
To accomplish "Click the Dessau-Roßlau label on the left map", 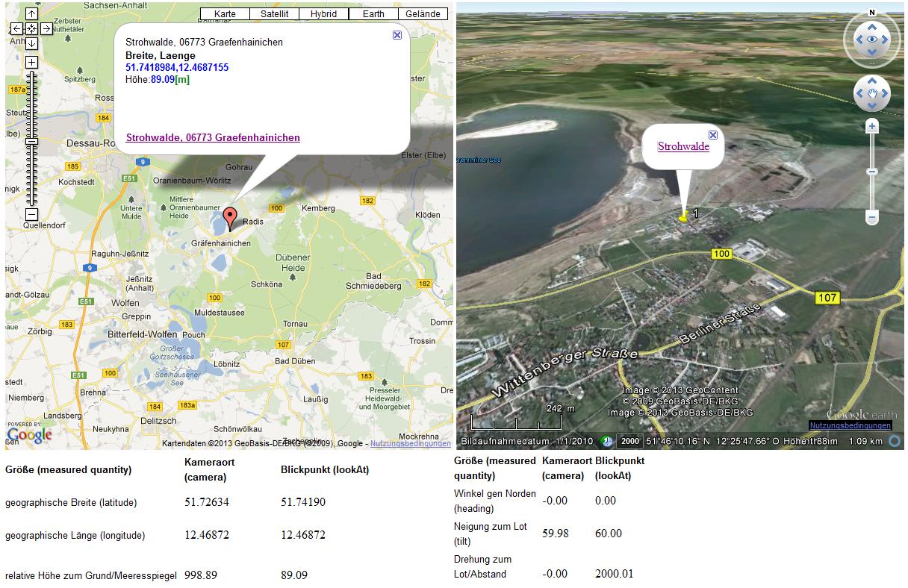I will 92,145.
